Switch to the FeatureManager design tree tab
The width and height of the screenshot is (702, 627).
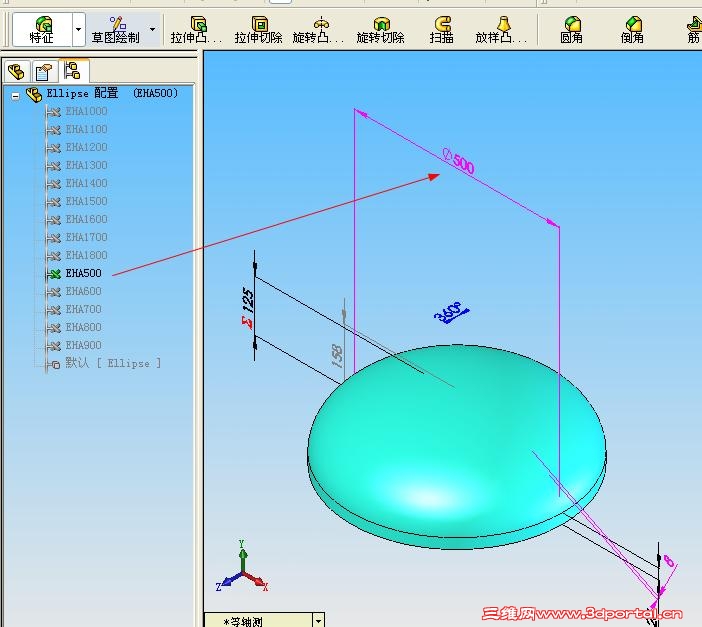[x=17, y=71]
